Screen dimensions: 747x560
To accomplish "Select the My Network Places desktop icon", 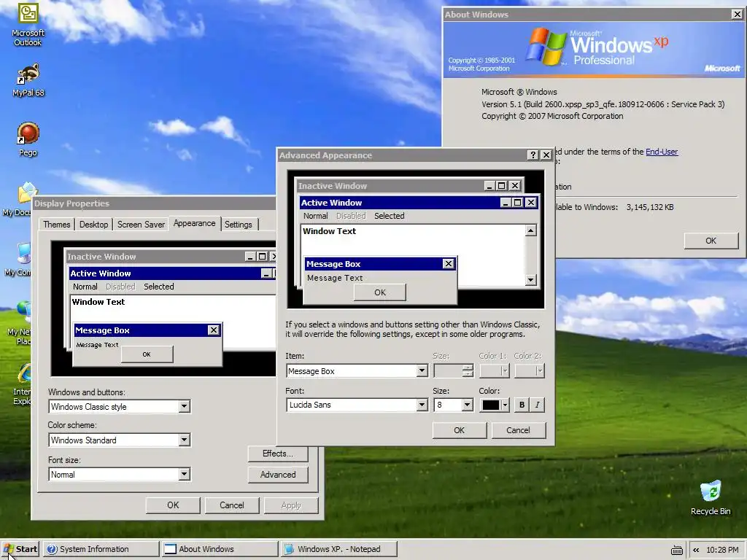I will pos(18,323).
